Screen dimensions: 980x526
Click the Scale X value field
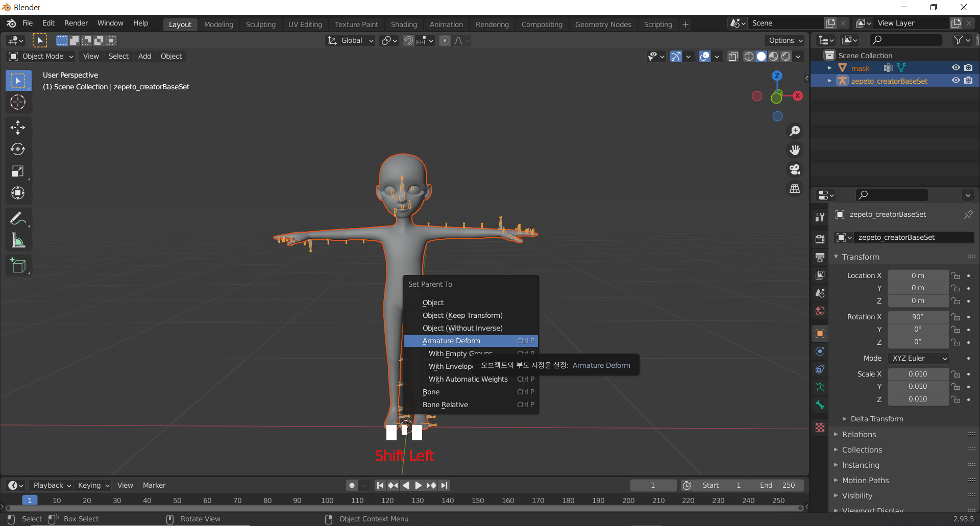point(918,374)
